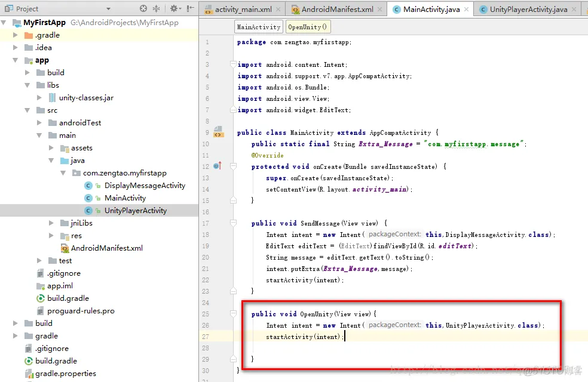The height and width of the screenshot is (382, 588).
Task: Click the Extra_Message constant declaration
Action: click(x=385, y=144)
